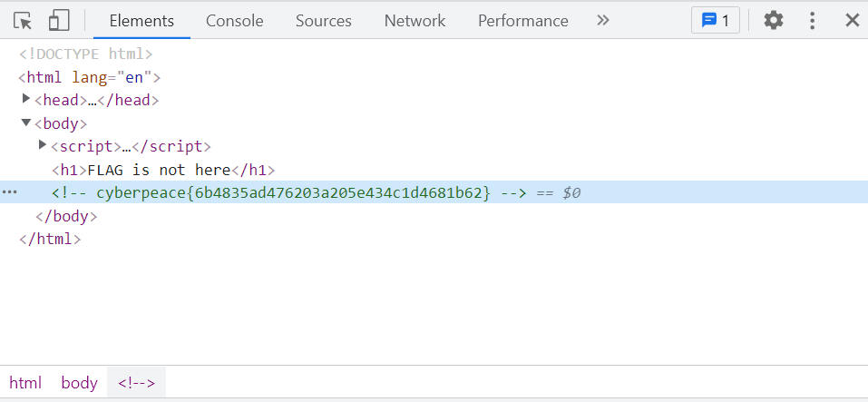This screenshot has width=868, height=402.
Task: Open DevTools settings gear
Action: [773, 20]
